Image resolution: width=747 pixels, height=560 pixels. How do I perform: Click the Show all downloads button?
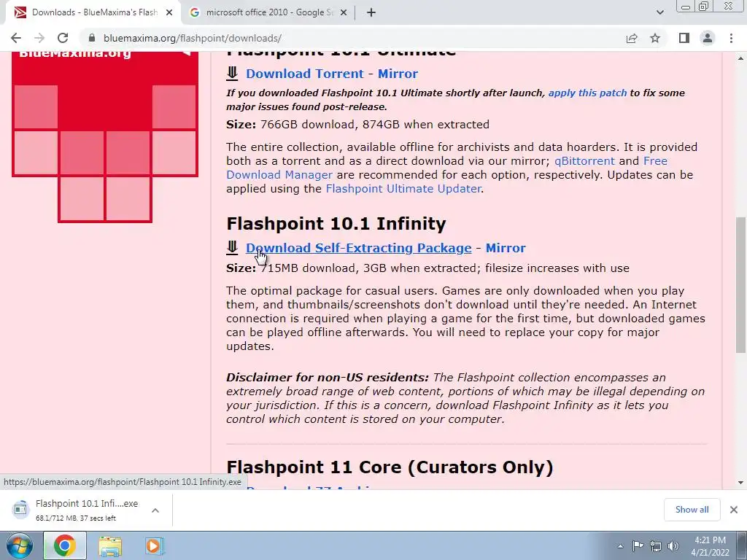(692, 510)
